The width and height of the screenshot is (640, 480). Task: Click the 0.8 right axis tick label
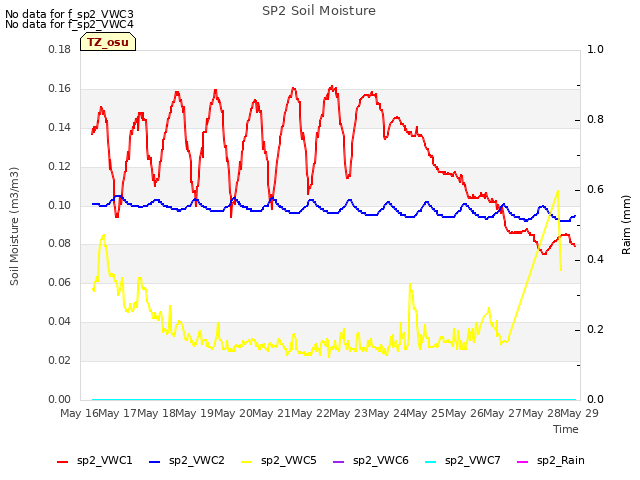pyautogui.click(x=595, y=120)
